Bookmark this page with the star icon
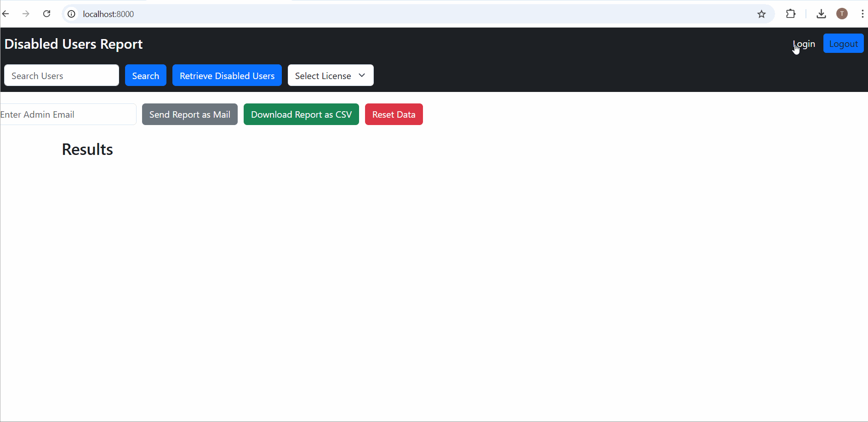This screenshot has width=868, height=422. tap(761, 14)
